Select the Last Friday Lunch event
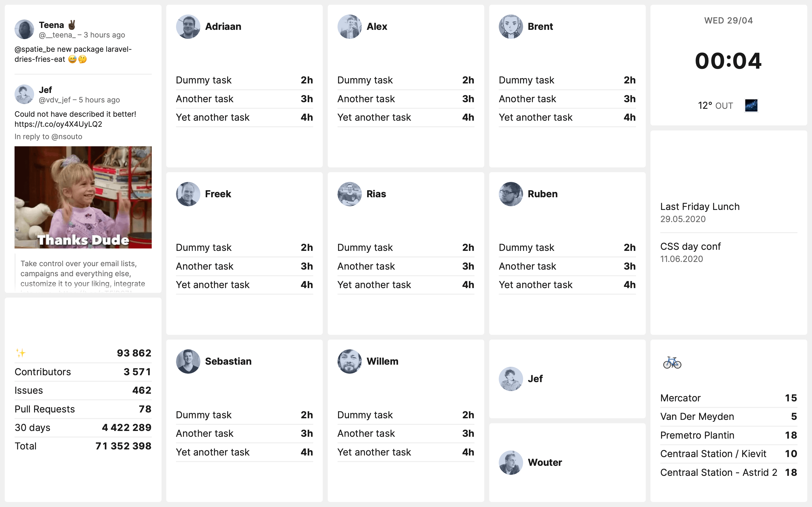The width and height of the screenshot is (812, 507). (x=700, y=206)
